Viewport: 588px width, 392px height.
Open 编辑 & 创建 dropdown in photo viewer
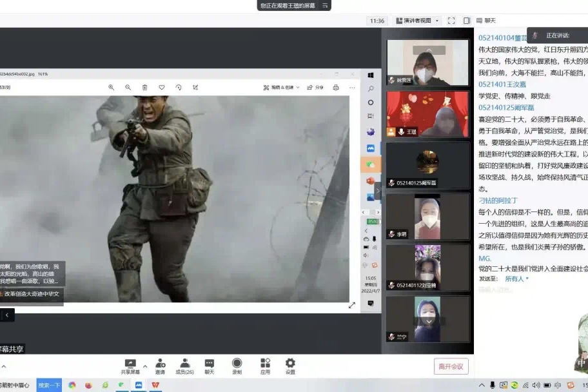(x=281, y=88)
